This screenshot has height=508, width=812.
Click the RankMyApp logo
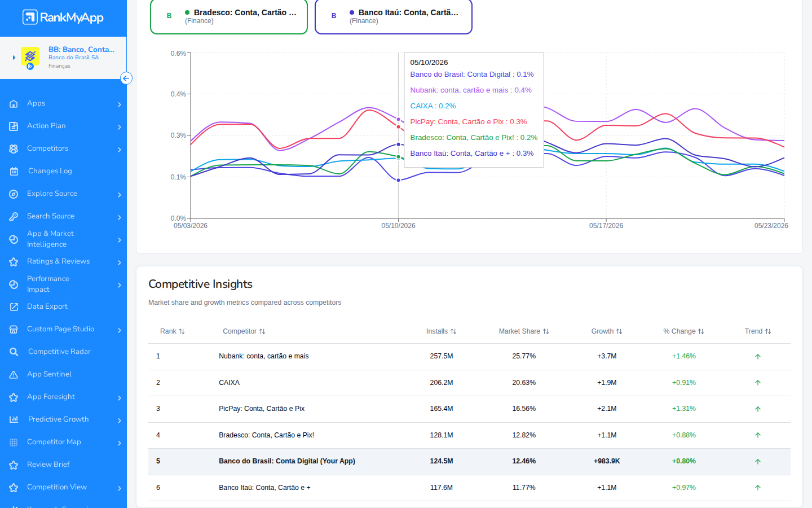pyautogui.click(x=63, y=17)
